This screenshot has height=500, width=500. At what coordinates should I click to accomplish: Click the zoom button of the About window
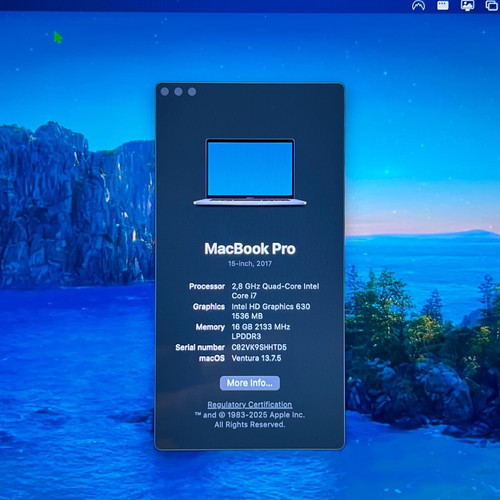192,92
